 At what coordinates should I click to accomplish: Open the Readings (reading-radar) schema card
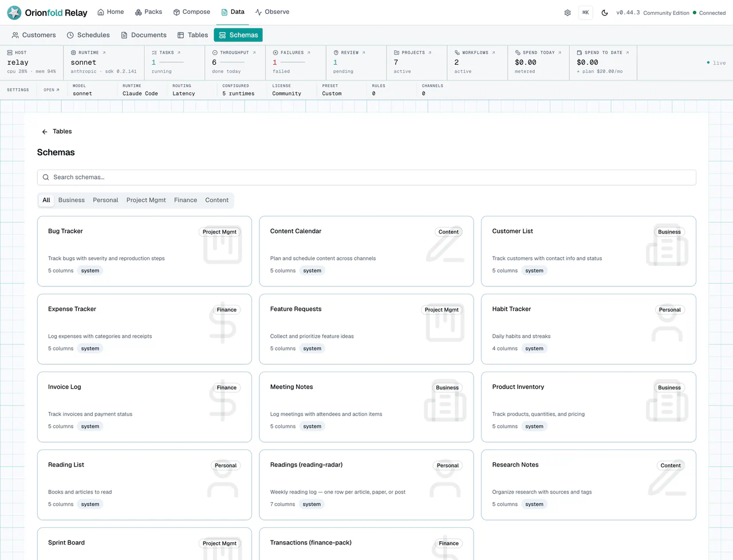tap(366, 485)
